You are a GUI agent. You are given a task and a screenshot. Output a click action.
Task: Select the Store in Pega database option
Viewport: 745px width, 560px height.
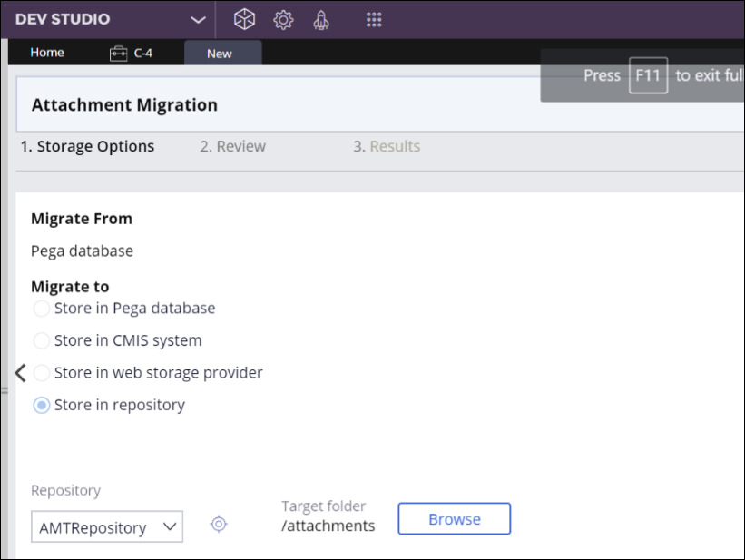coord(41,309)
